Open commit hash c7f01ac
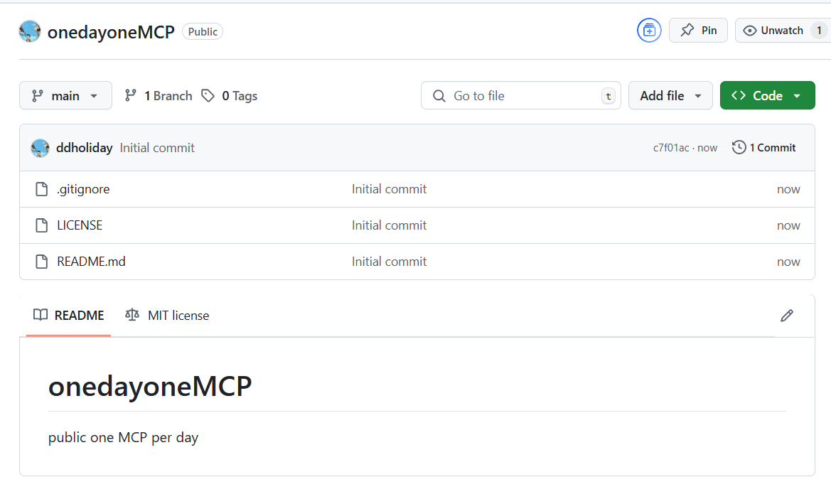The height and width of the screenshot is (504, 831). pos(671,148)
